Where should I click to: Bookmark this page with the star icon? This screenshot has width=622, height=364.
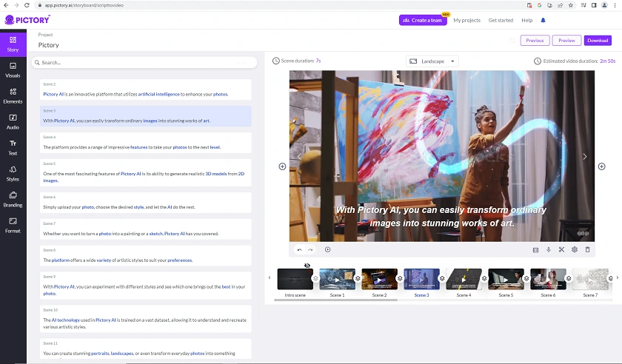point(570,5)
